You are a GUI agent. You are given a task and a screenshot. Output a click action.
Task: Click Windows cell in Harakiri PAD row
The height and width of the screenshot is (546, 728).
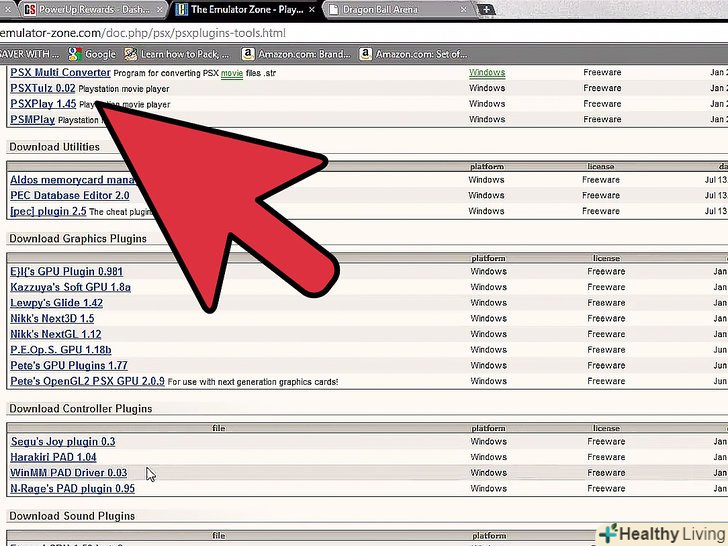488,457
